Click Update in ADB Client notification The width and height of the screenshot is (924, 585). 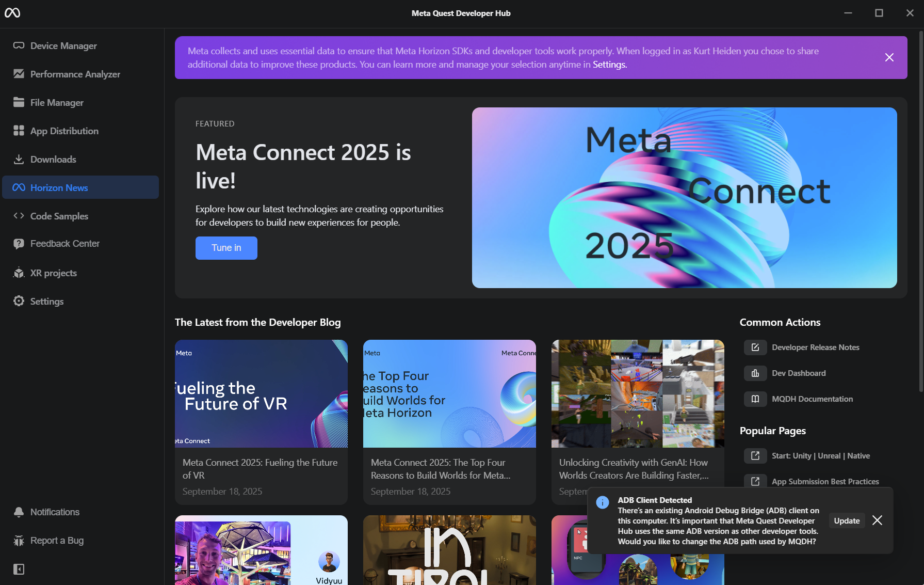847,520
